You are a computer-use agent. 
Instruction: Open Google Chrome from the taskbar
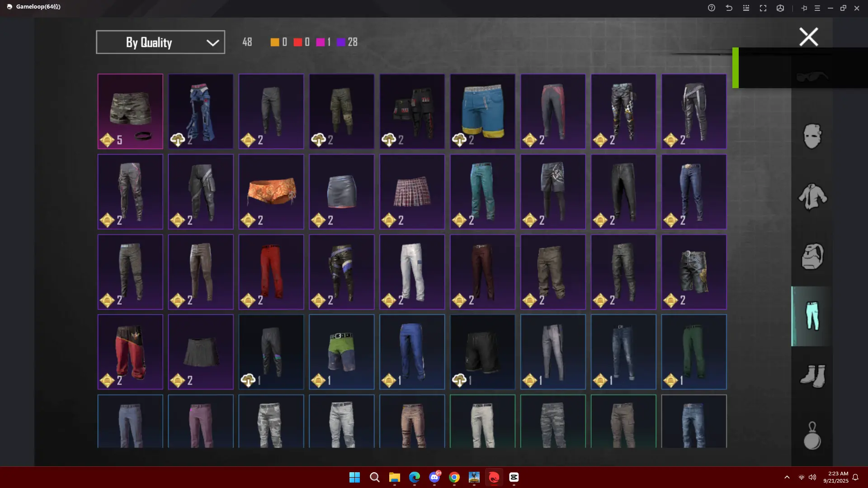pos(454,477)
